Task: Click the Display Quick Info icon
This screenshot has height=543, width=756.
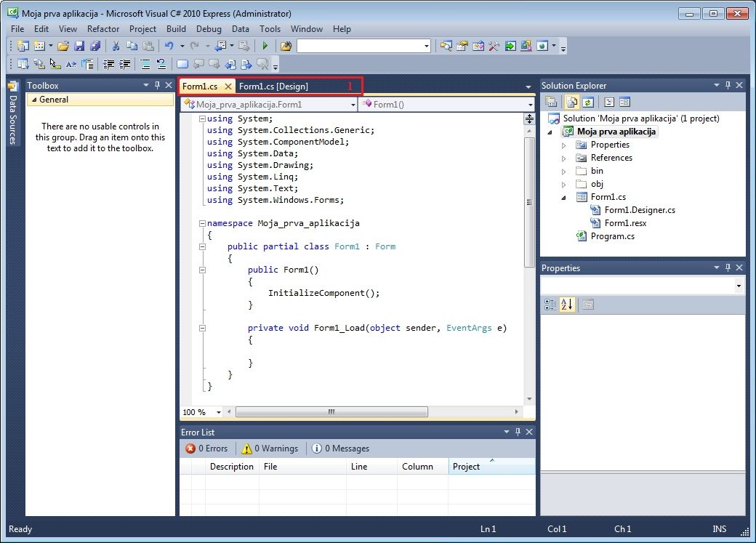Action: click(55, 64)
